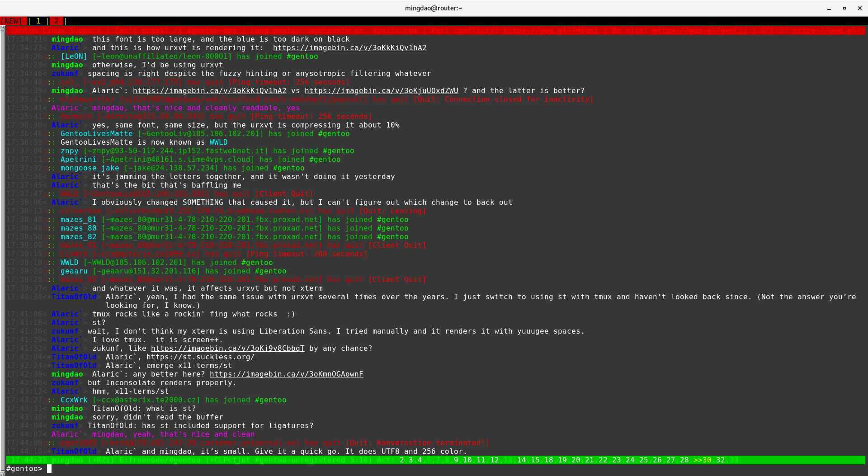This screenshot has height=476, width=868.
Task: Minimize the terminal window
Action: coord(829,8)
